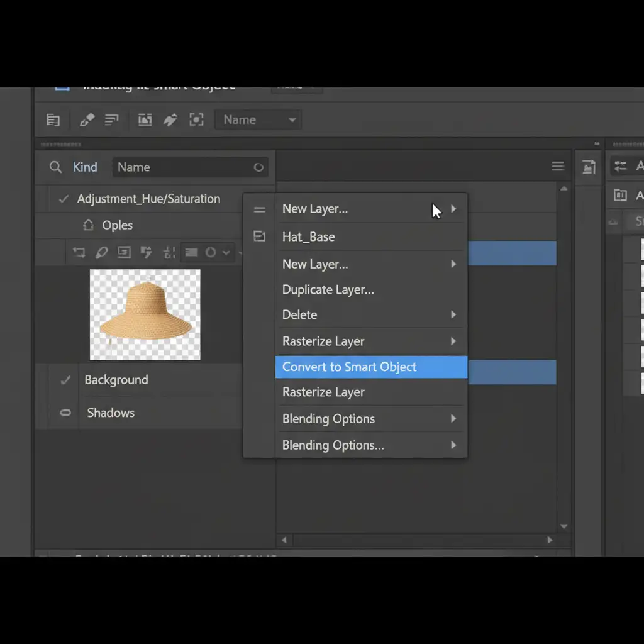Expand the Delete submenu arrow
The width and height of the screenshot is (644, 644).
pos(453,314)
